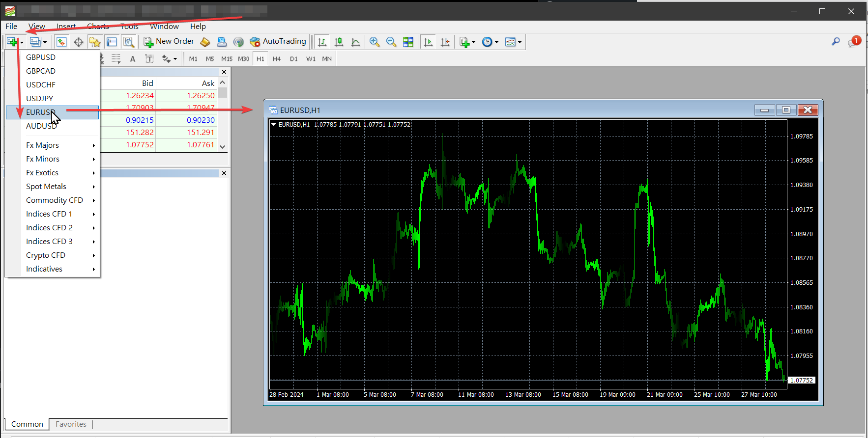Select the Arrows drawing tool
Image resolution: width=868 pixels, height=438 pixels.
pyautogui.click(x=166, y=59)
